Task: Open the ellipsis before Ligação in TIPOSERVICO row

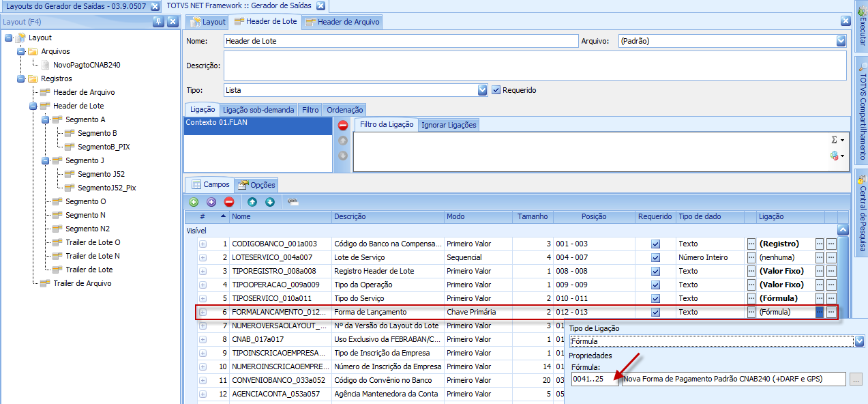Action: (x=751, y=298)
